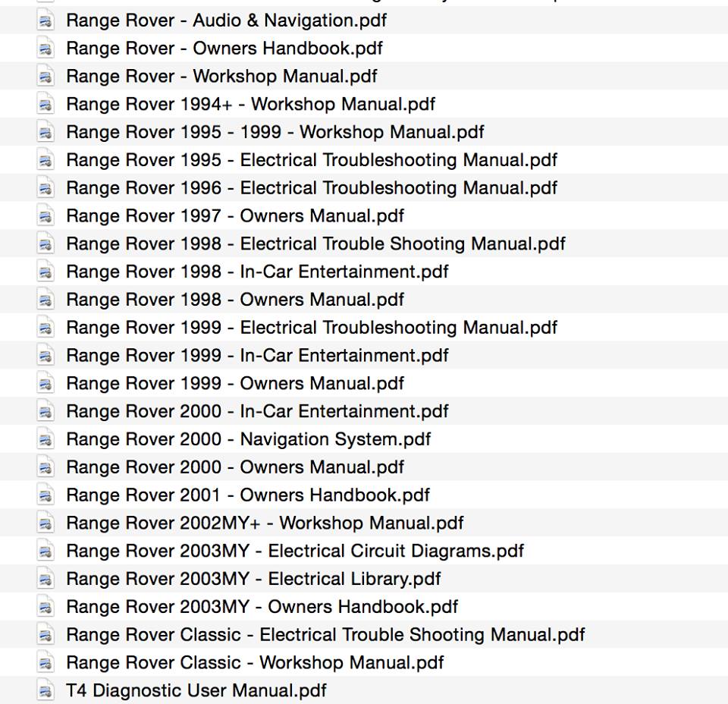Click the icon for Range Rover 2003MY - Owners Handbook.pdf

(45, 607)
